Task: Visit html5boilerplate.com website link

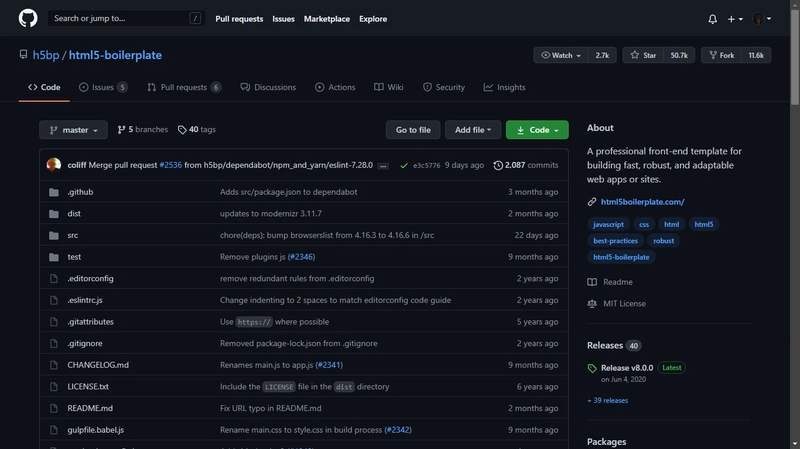Action: pos(642,202)
